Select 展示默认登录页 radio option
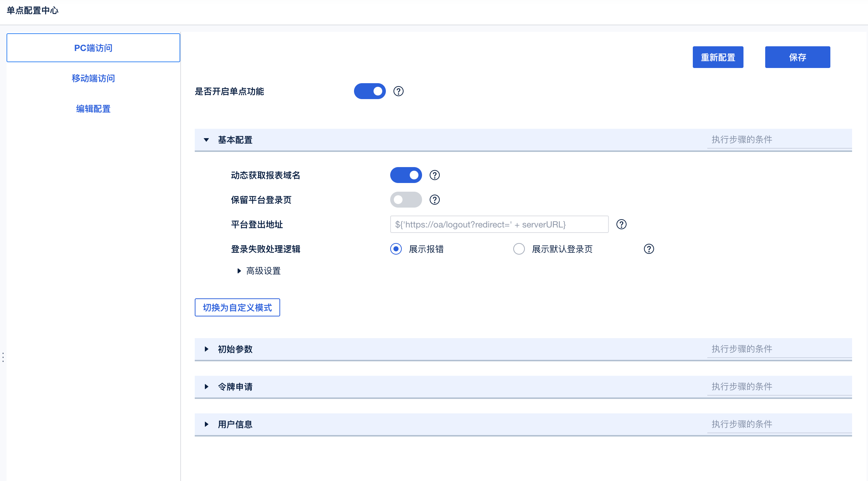Viewport: 868px width, 481px height. pos(519,249)
